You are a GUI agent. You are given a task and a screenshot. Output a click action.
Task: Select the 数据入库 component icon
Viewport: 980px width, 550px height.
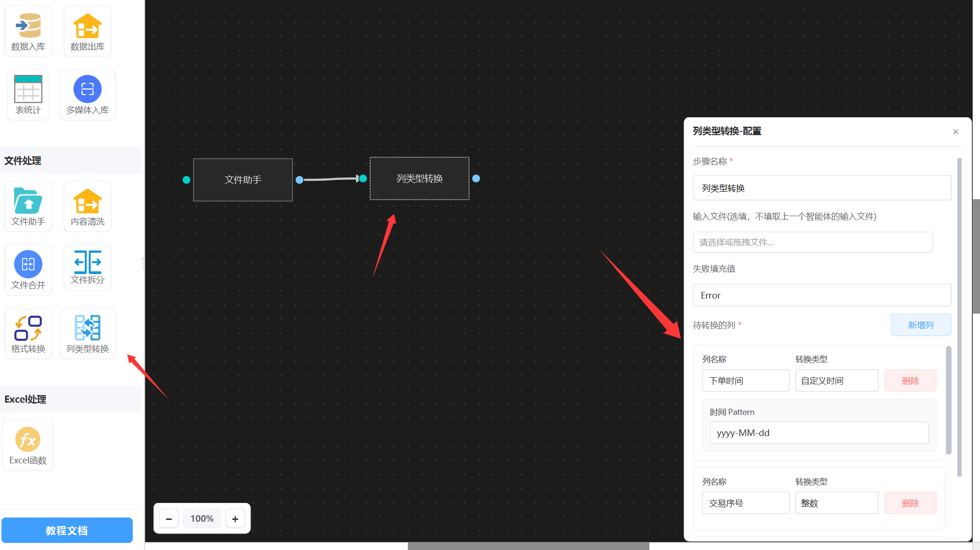[x=28, y=26]
